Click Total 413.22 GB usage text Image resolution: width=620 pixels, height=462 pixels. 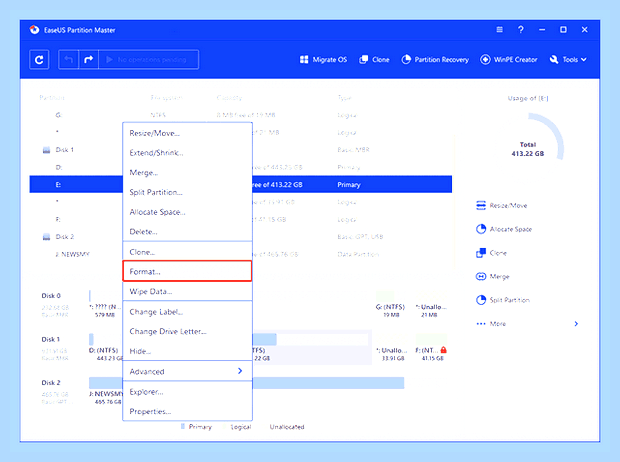click(528, 149)
